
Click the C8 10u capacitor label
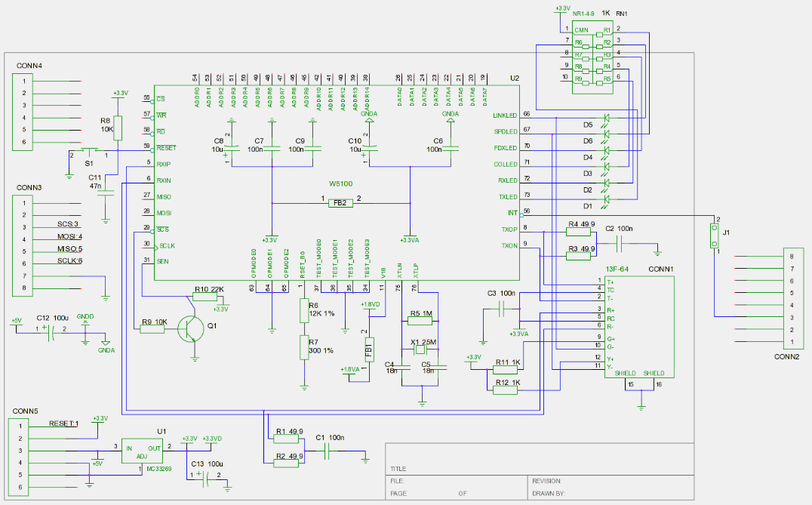(x=218, y=145)
